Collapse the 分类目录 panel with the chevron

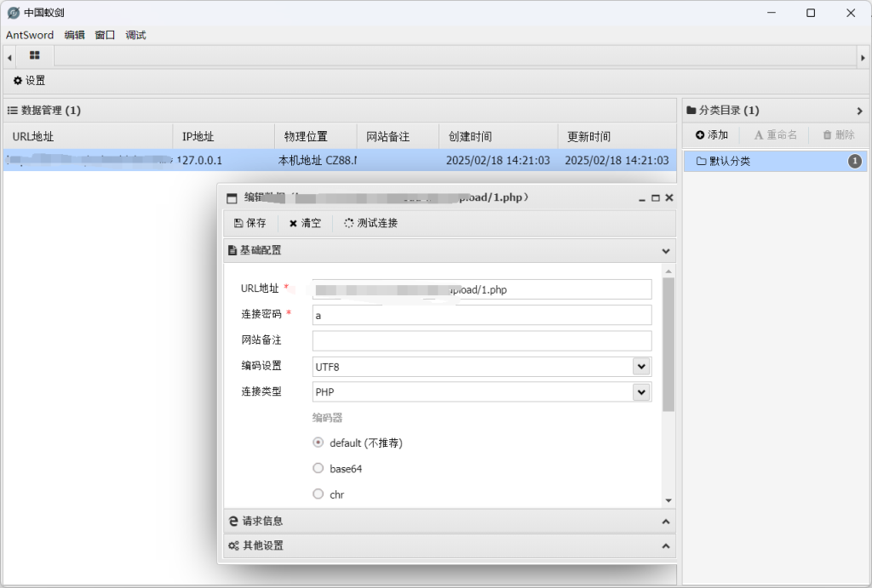pyautogui.click(x=860, y=111)
